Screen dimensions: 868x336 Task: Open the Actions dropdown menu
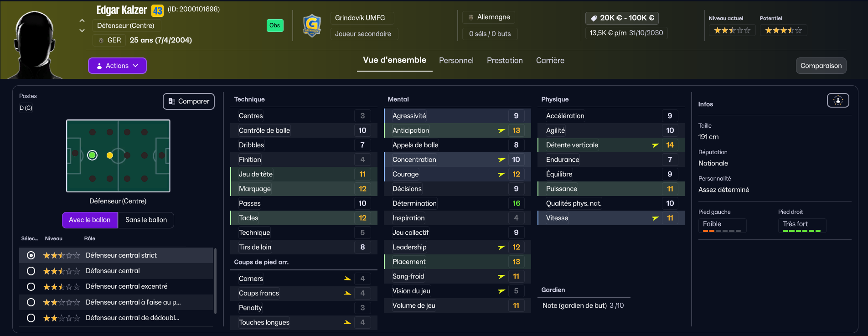tap(117, 66)
